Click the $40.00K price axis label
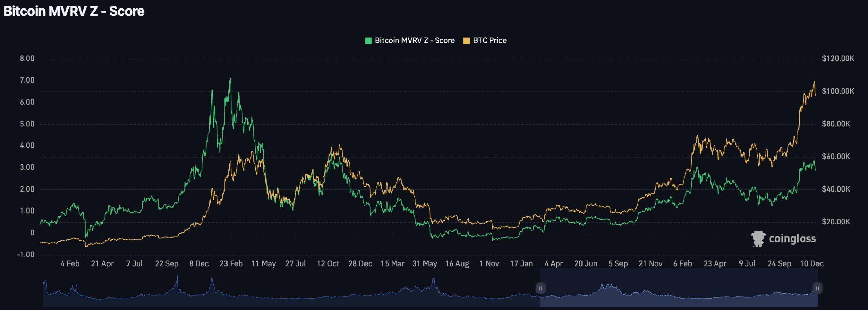Viewport: 868px width, 310px height. pos(836,189)
